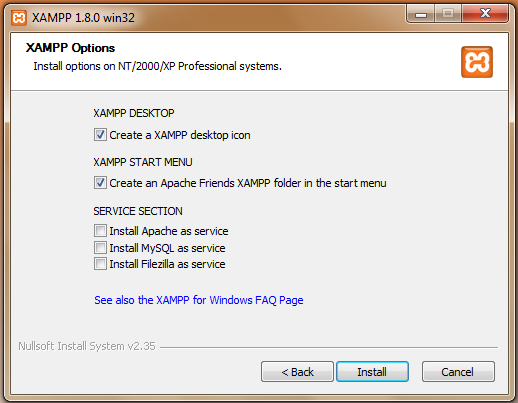518x403 pixels.
Task: Click the SERVICE SECTION heading
Action: (x=138, y=211)
